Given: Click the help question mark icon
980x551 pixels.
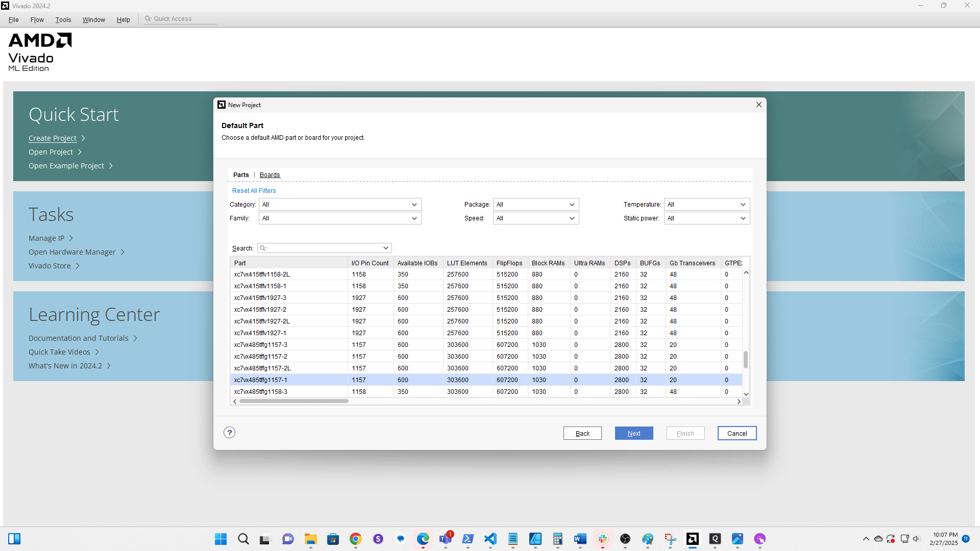Looking at the screenshot, I should [x=229, y=433].
